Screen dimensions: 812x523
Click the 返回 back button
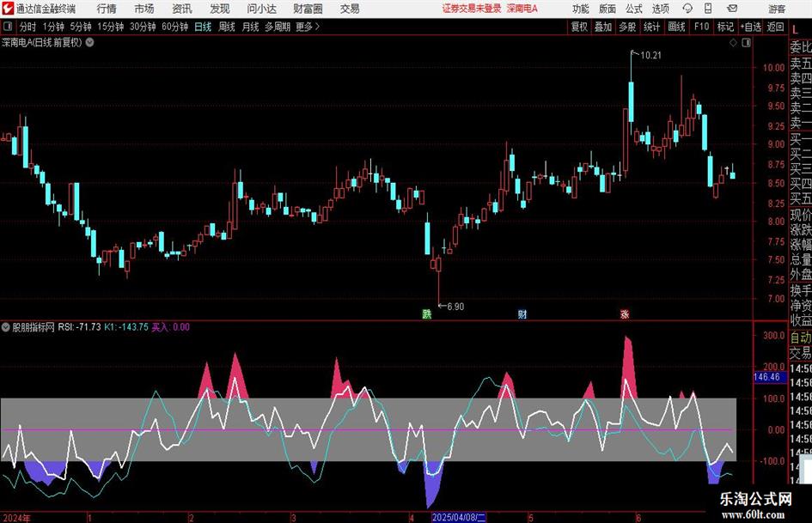click(x=775, y=27)
